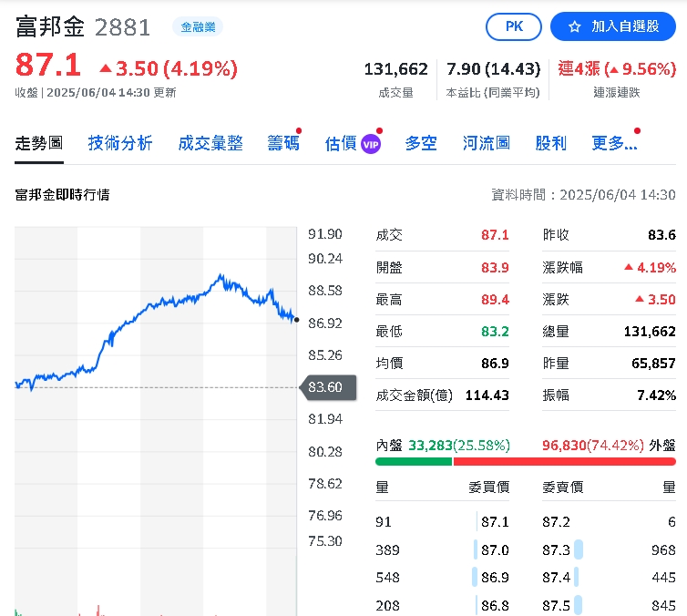Click ask volume 968
Screen dimensions: 687x616
[x=663, y=549]
